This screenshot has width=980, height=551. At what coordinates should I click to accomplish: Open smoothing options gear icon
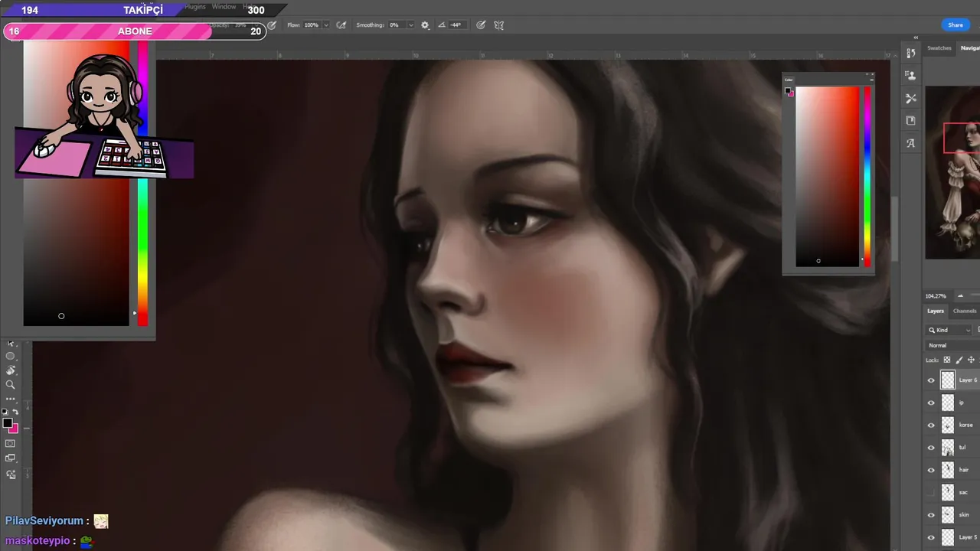click(x=425, y=25)
